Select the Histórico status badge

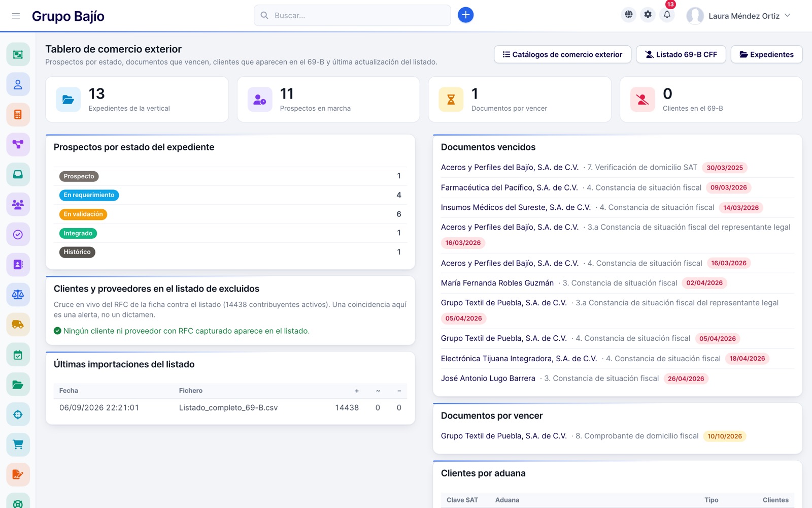[x=77, y=252]
